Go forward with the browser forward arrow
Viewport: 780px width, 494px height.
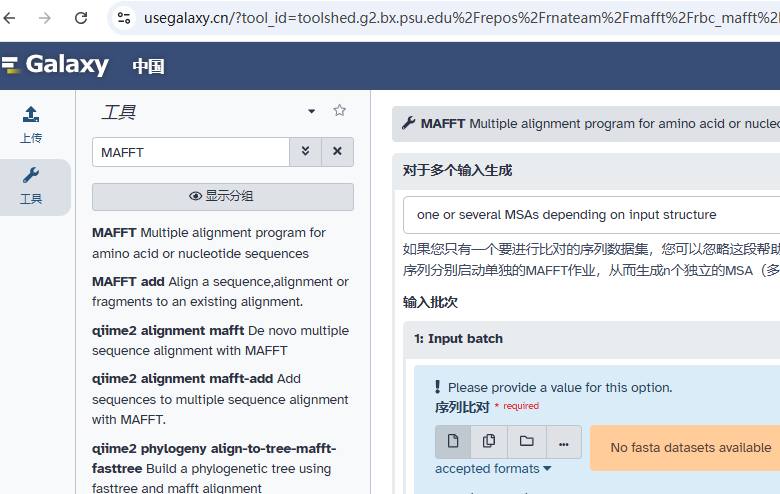(45, 18)
